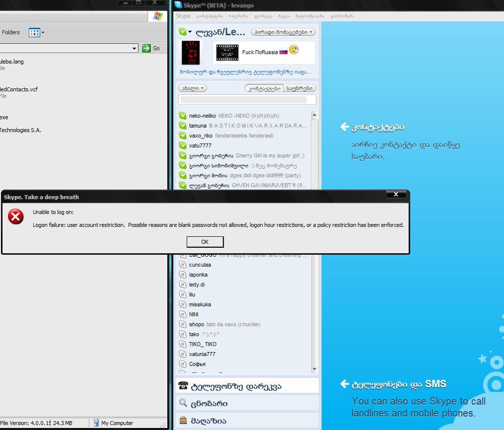Screen dimensions: 504x430
Task: Click the bag icon in the shop section
Action: (x=183, y=421)
